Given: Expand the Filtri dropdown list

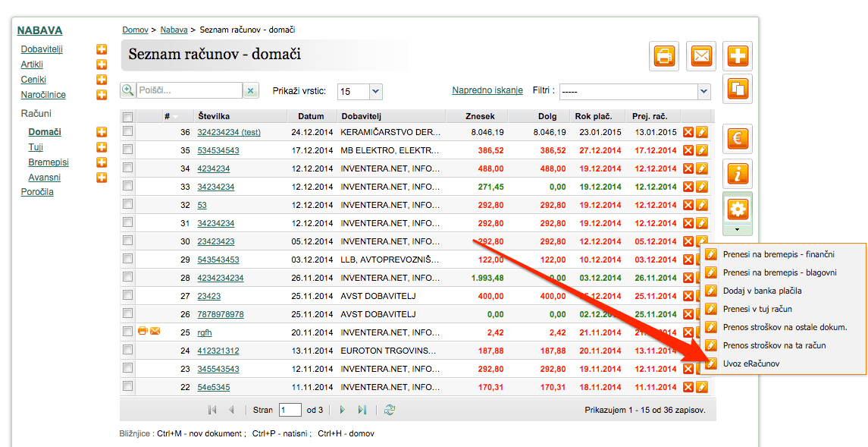Looking at the screenshot, I should [703, 91].
